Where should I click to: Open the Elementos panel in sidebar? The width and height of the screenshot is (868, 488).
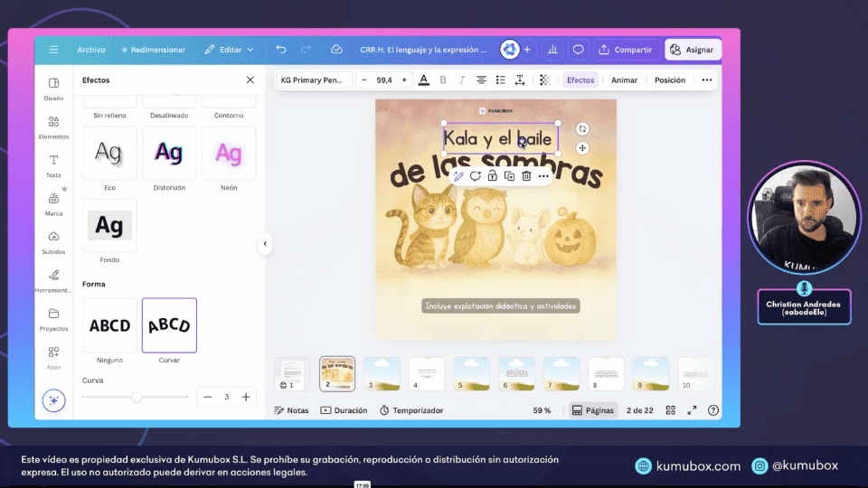(x=53, y=127)
